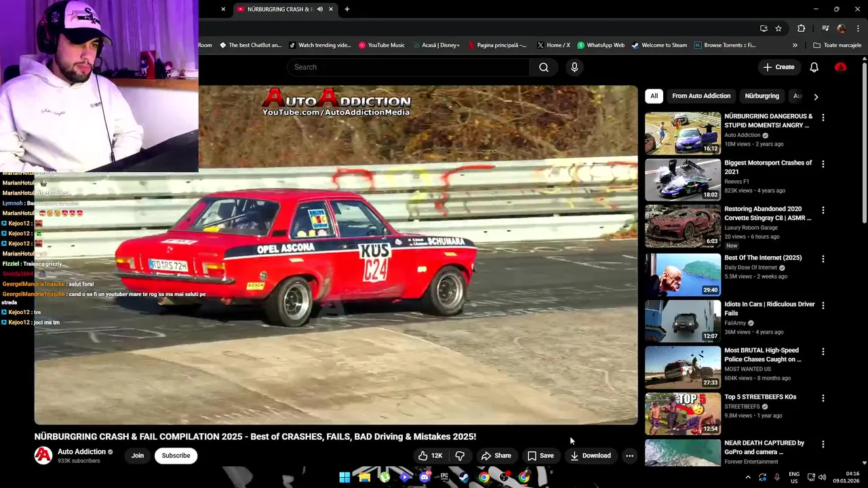Open the Windows Start menu

344,477
